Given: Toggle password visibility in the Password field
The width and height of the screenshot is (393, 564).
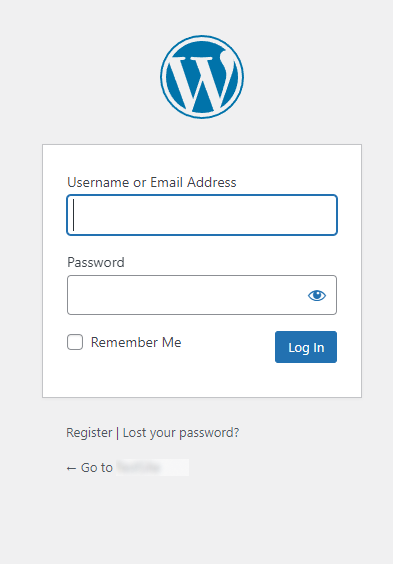Looking at the screenshot, I should click(317, 295).
